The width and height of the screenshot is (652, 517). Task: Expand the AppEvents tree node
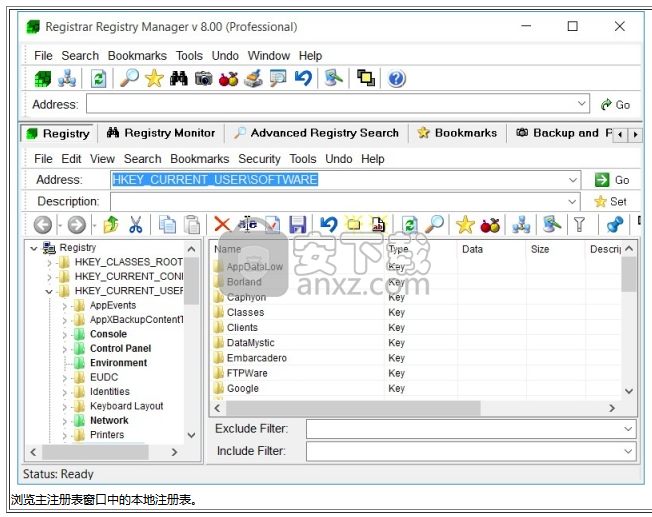[64, 307]
